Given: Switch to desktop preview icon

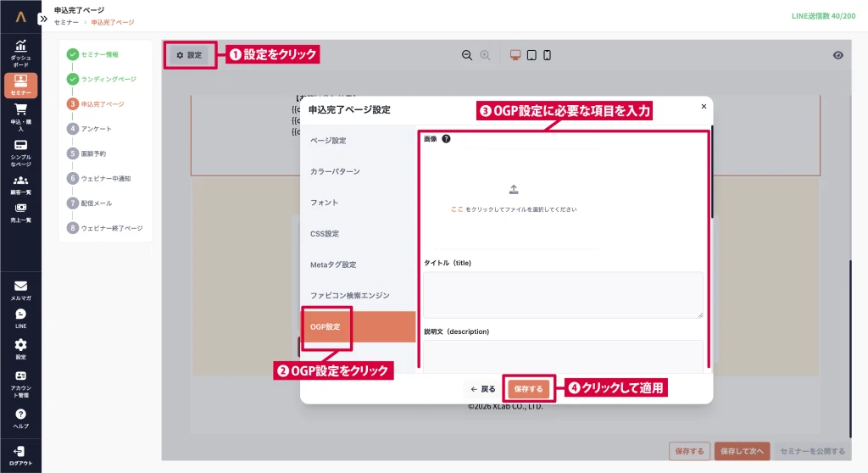Looking at the screenshot, I should pyautogui.click(x=515, y=55).
